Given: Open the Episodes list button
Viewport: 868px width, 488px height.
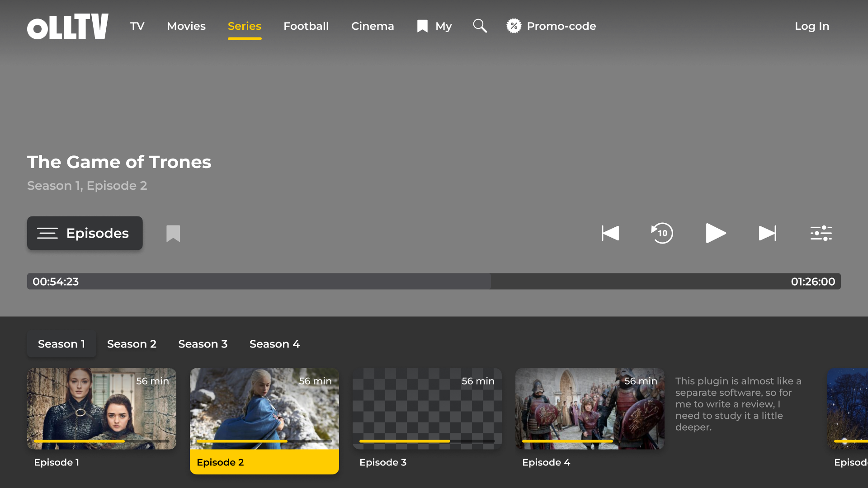Looking at the screenshot, I should tap(85, 233).
